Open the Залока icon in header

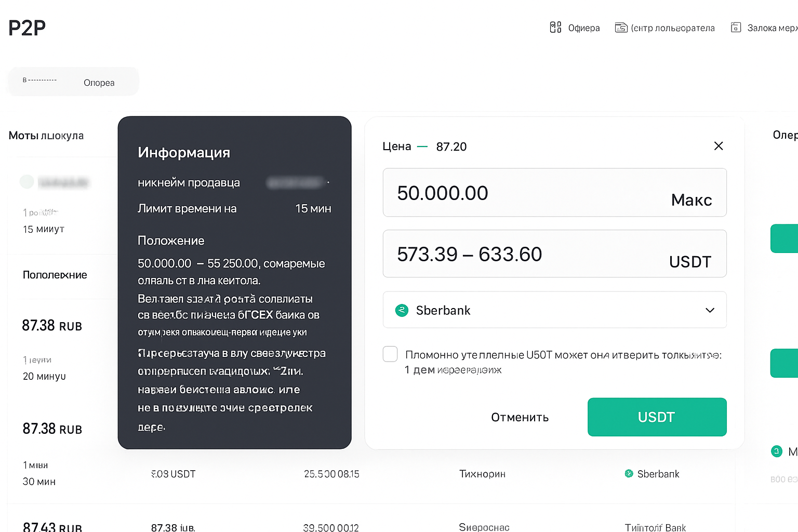pyautogui.click(x=736, y=28)
